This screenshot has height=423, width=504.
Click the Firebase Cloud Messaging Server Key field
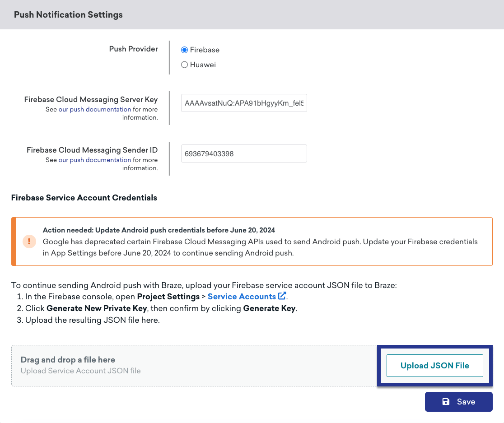point(244,103)
